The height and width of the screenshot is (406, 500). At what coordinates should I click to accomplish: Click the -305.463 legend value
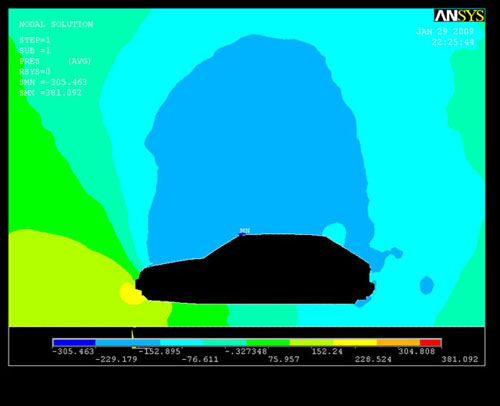[x=73, y=351]
